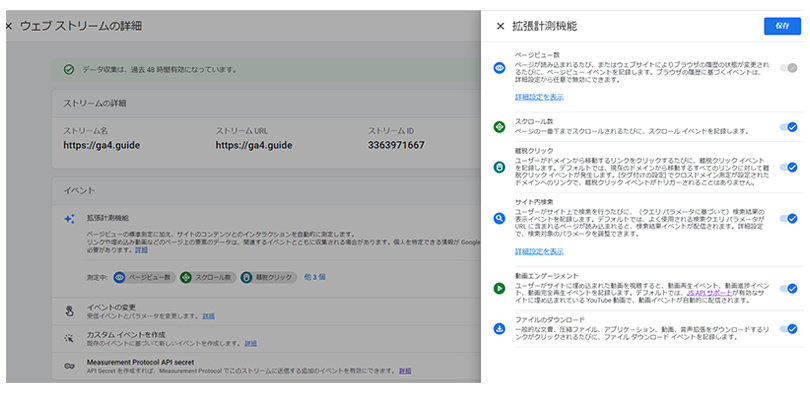Click the スクロール数 green crosshair icon in panel

point(499,127)
